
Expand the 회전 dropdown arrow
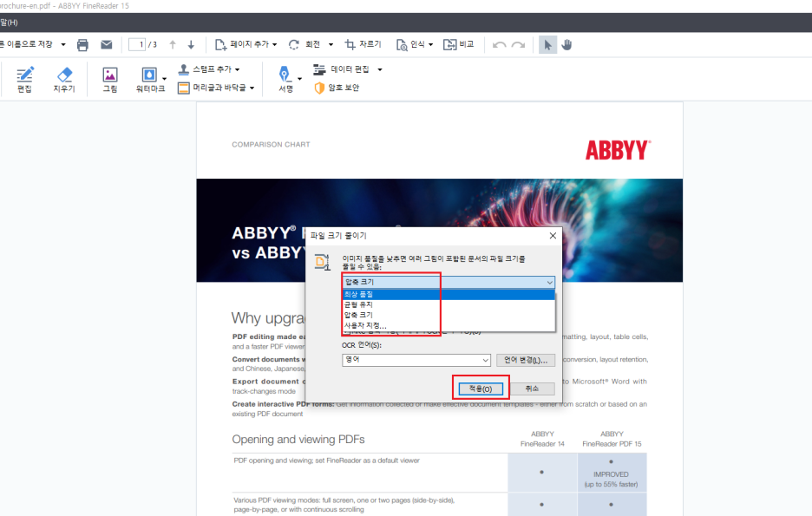(331, 44)
